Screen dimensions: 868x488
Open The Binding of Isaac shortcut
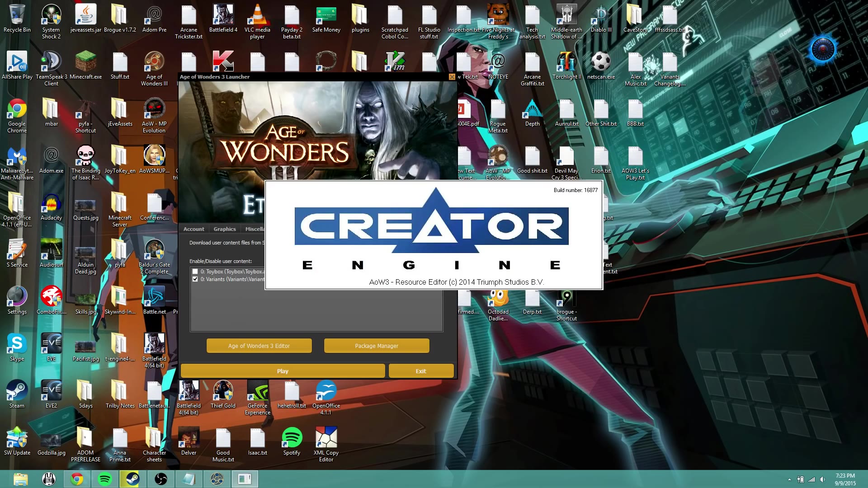85,162
